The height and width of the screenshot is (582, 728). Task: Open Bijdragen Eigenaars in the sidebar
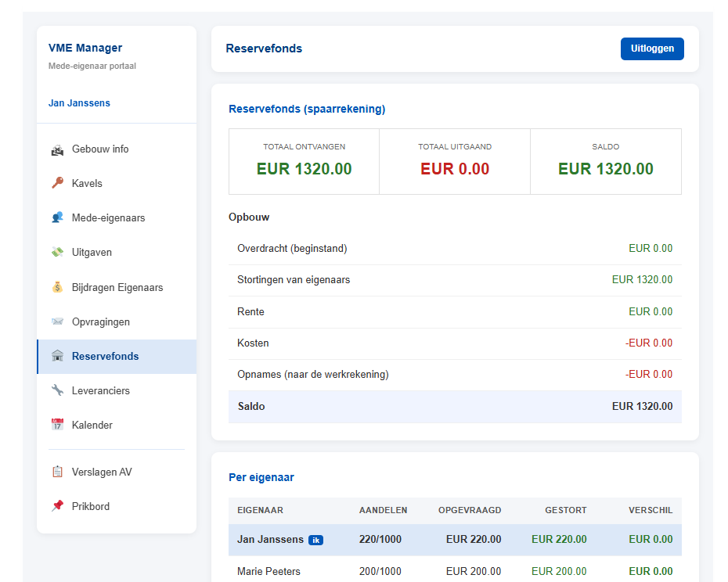[117, 287]
